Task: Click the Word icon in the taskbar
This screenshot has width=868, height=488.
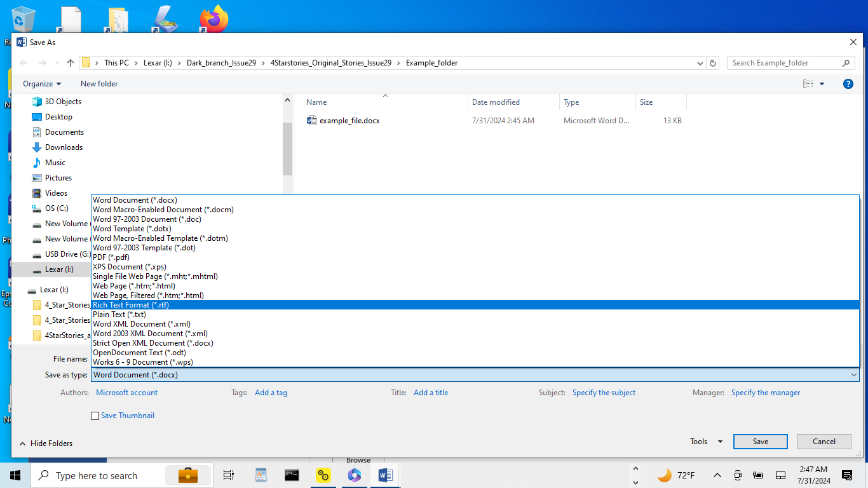Action: pyautogui.click(x=385, y=475)
